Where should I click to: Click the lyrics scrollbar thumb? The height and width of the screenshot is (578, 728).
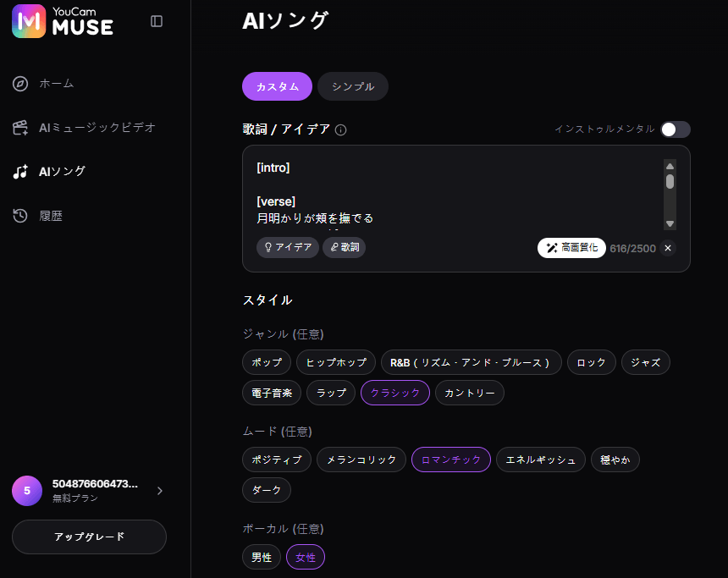click(x=670, y=182)
